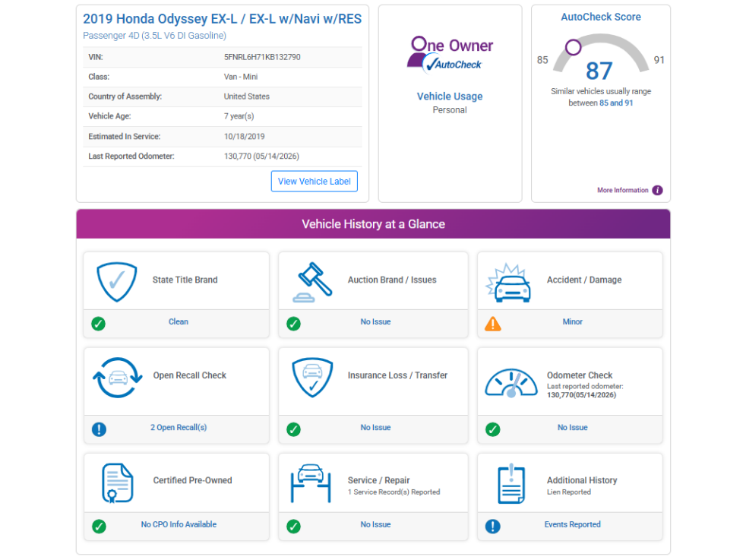746x560 pixels.
Task: Open the Minor accident damage link
Action: (x=572, y=321)
